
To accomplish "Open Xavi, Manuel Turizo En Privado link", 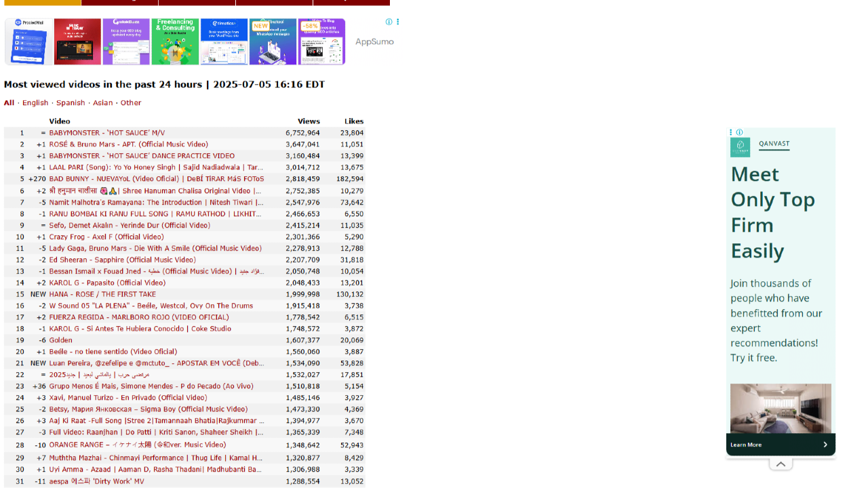I will coord(128,398).
